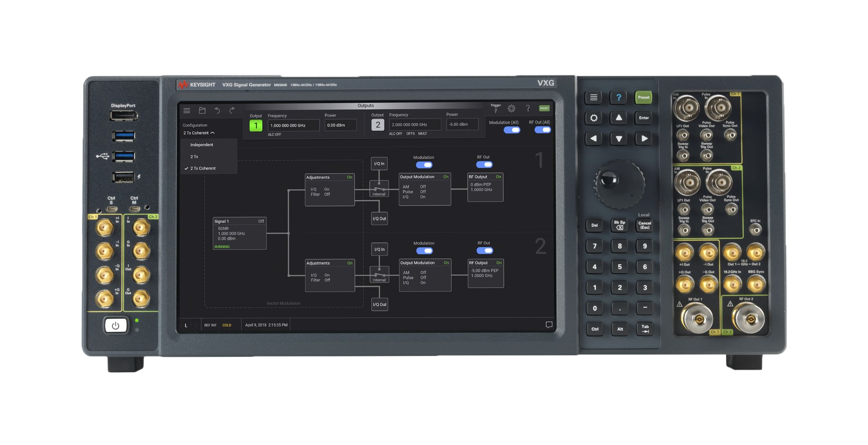Open channel 1 I/Q In block
Screen dimensions: 868x445
(x=379, y=164)
